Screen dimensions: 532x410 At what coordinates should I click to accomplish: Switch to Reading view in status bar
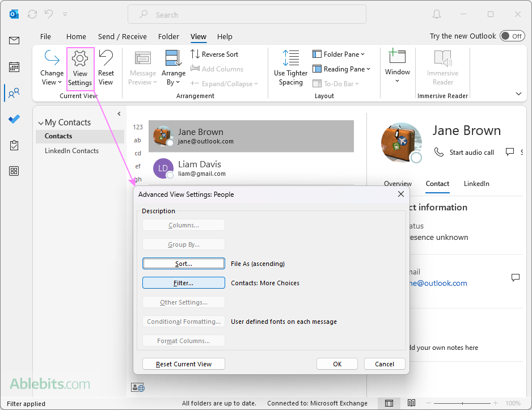coord(412,403)
